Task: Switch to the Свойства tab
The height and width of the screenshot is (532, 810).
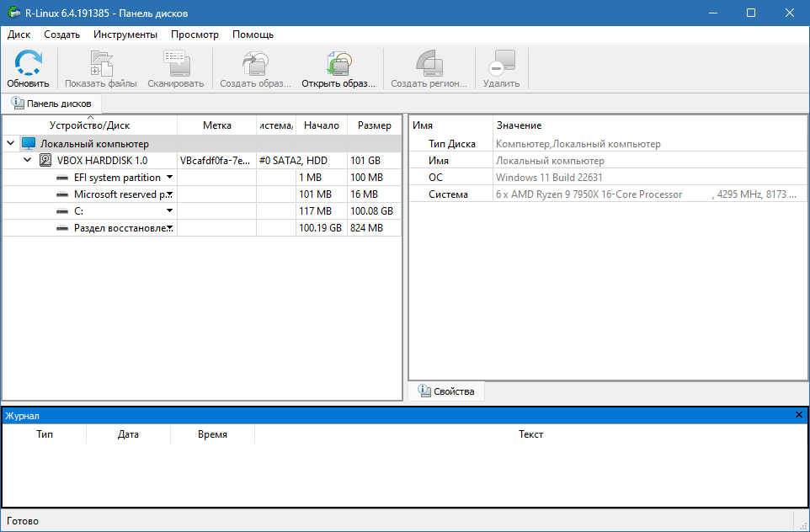Action: pyautogui.click(x=446, y=391)
